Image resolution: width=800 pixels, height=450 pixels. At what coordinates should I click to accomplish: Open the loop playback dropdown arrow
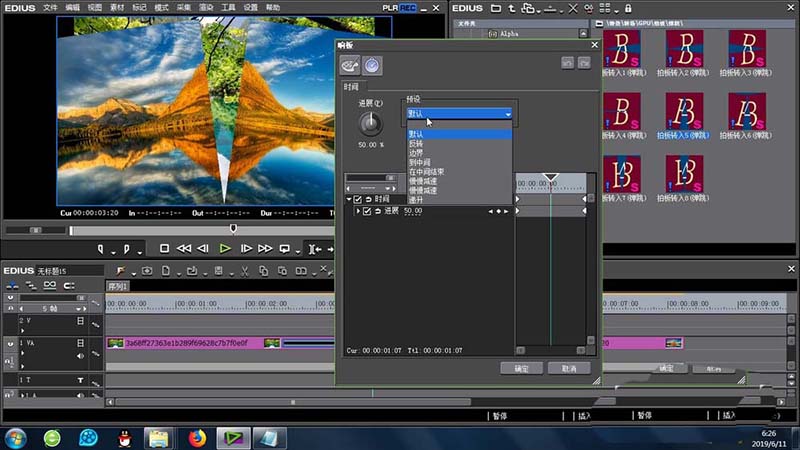[x=297, y=253]
